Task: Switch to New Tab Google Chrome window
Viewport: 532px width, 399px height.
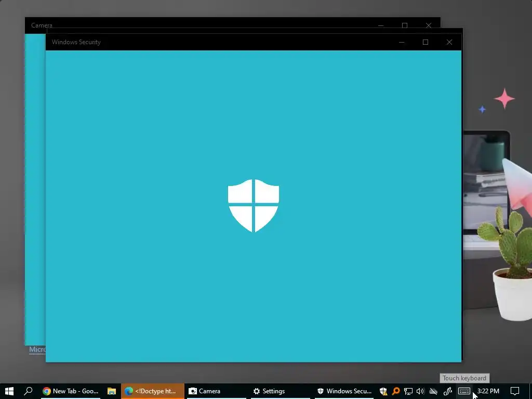Action: 71,391
